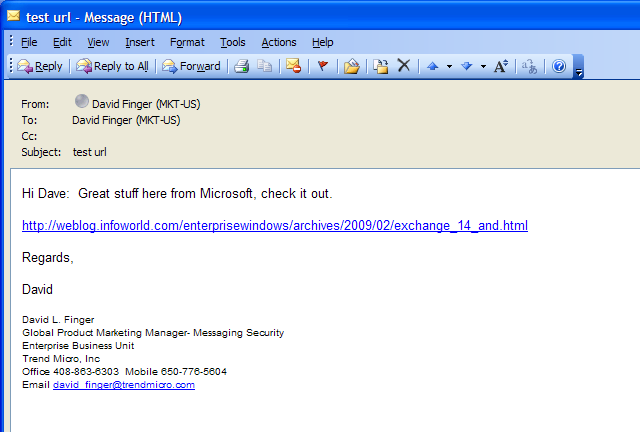This screenshot has height=432, width=640.
Task: Open Help question mark icon
Action: click(559, 66)
